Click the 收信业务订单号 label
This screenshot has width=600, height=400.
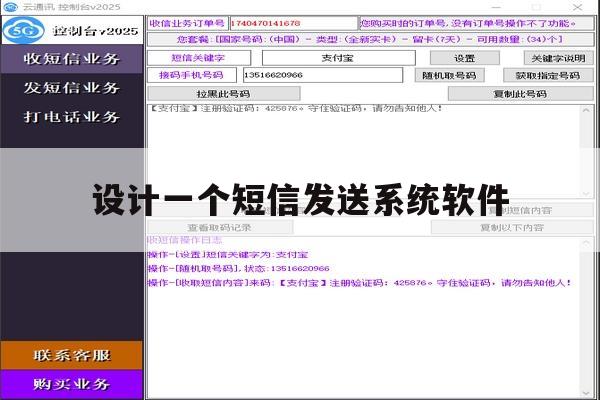pyautogui.click(x=188, y=23)
